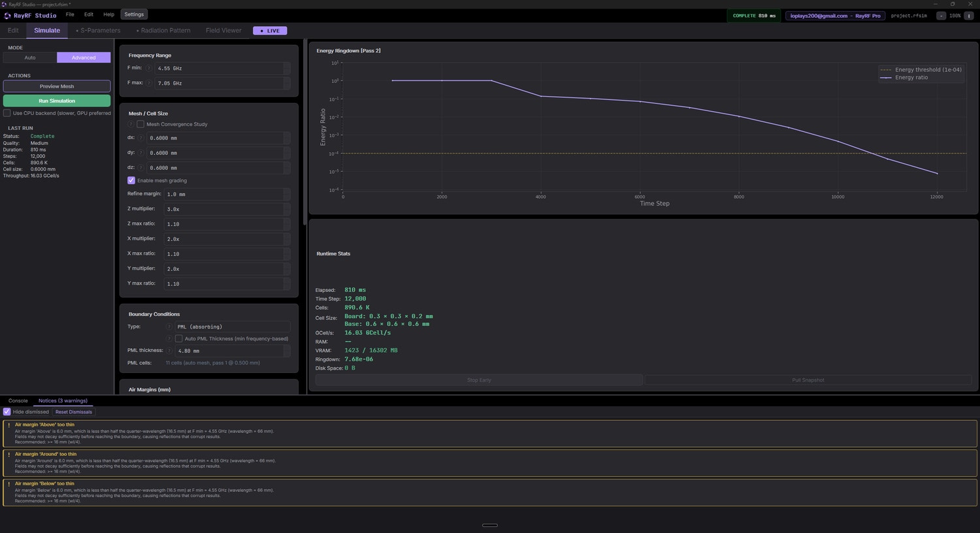Click the X max ratio field

pyautogui.click(x=227, y=254)
